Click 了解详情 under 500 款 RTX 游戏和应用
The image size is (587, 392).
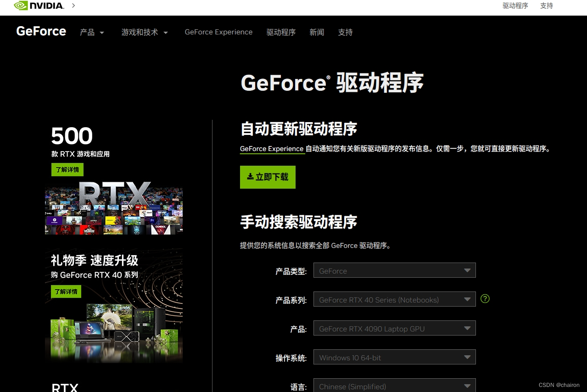pos(67,169)
